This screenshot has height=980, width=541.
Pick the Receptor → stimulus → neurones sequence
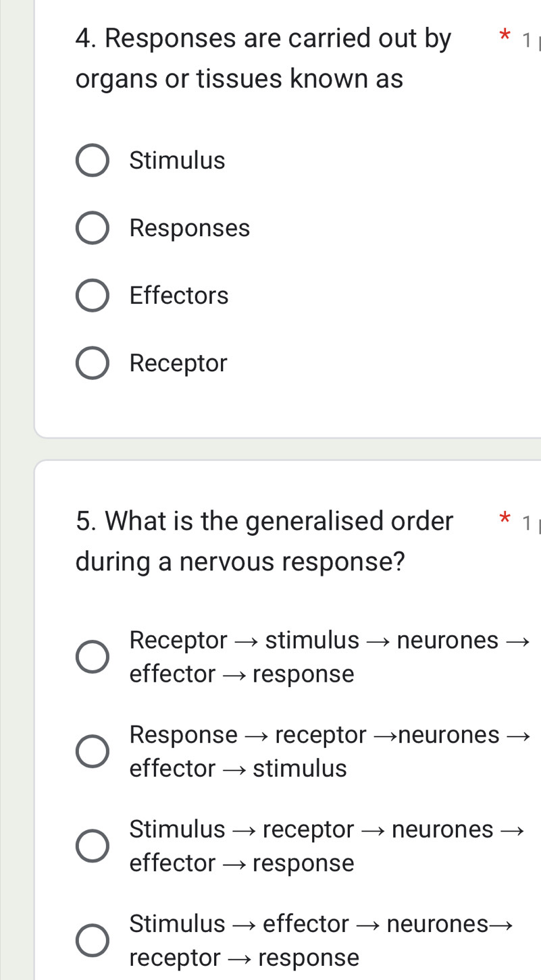click(93, 656)
